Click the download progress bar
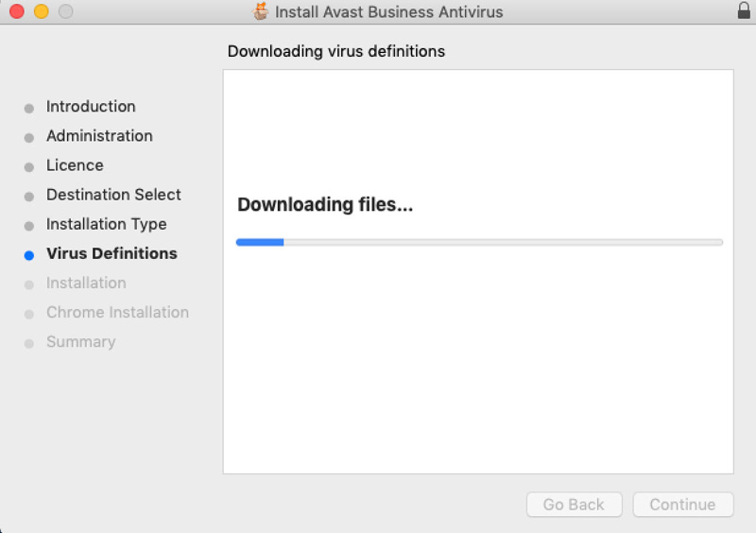The height and width of the screenshot is (533, 756). [479, 242]
